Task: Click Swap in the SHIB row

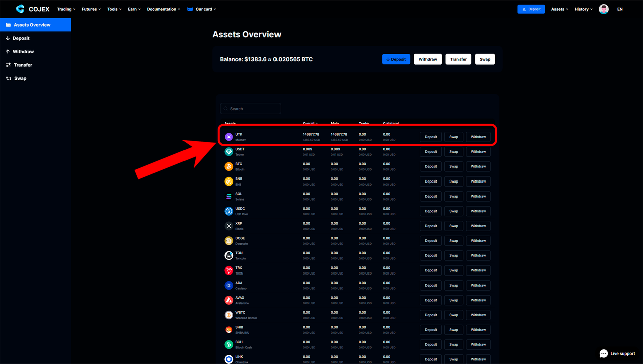Action: click(x=454, y=330)
